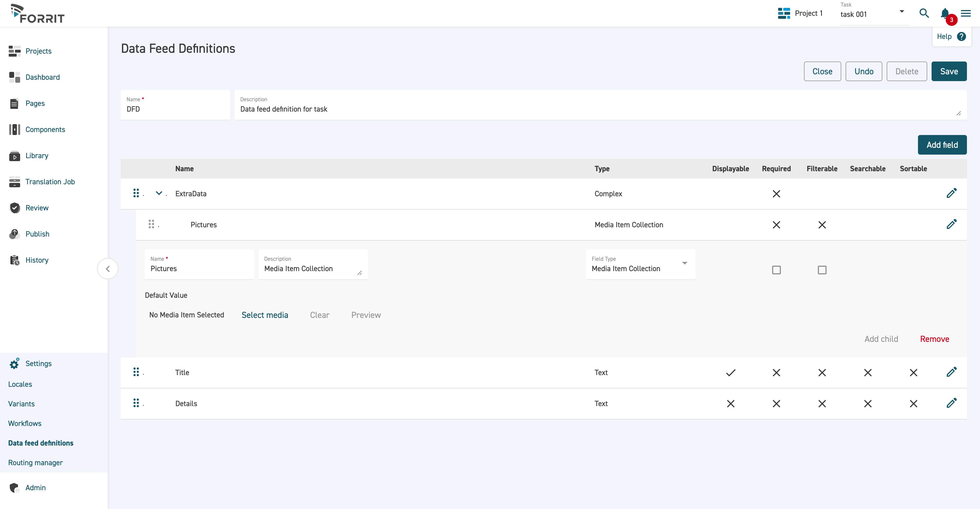980x509 pixels.
Task: Click the Select media link
Action: 264,315
